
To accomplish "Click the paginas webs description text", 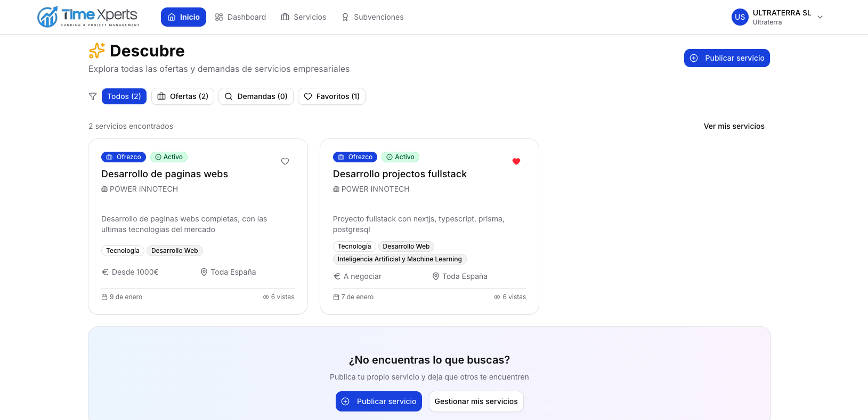I will (x=184, y=224).
